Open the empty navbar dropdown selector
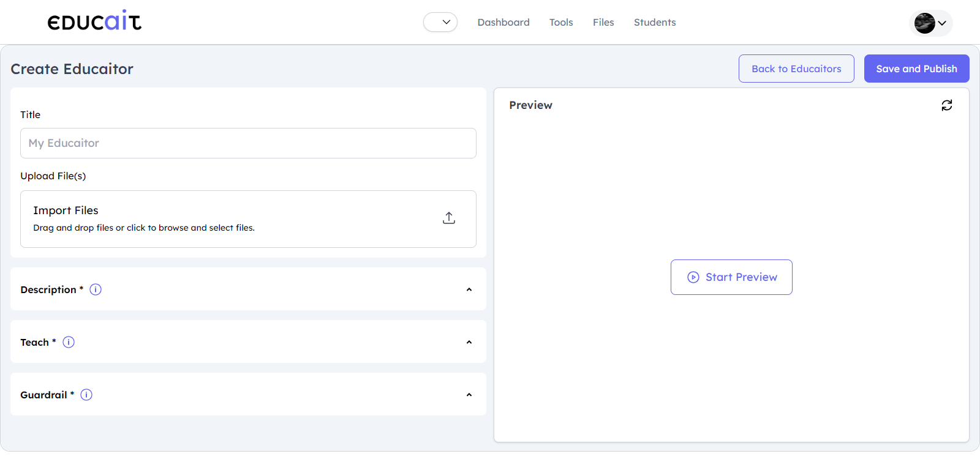The image size is (980, 473). click(440, 22)
